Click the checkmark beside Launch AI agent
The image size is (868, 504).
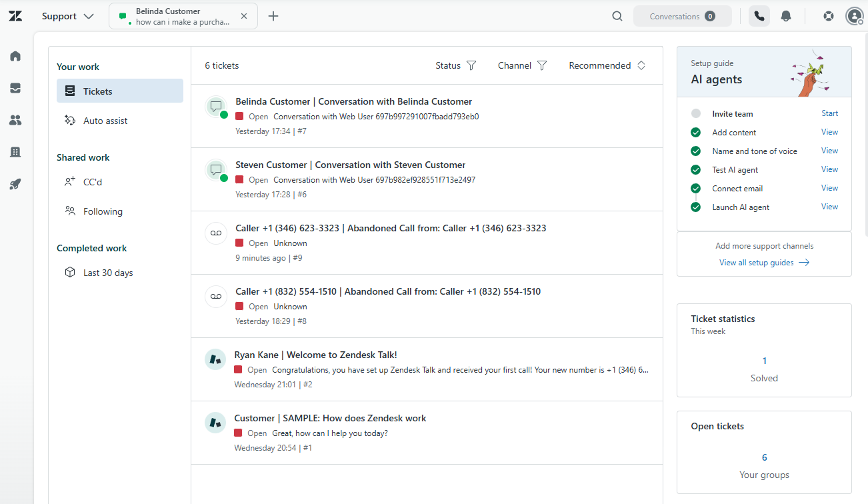tap(695, 207)
